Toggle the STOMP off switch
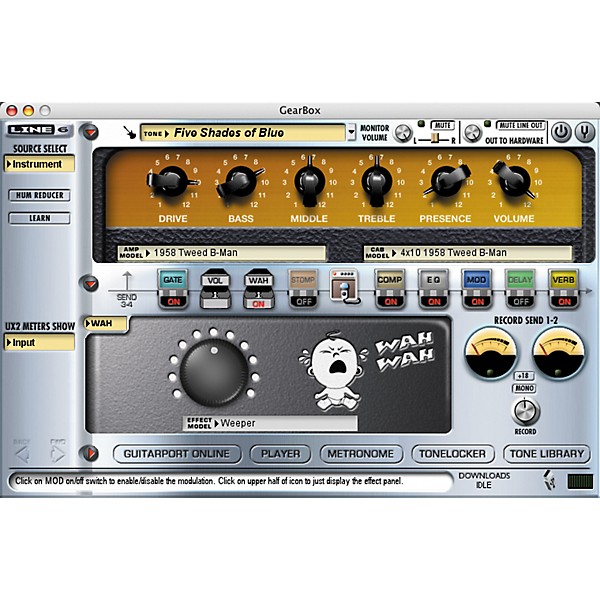Viewport: 600px width, 600px height. (303, 301)
